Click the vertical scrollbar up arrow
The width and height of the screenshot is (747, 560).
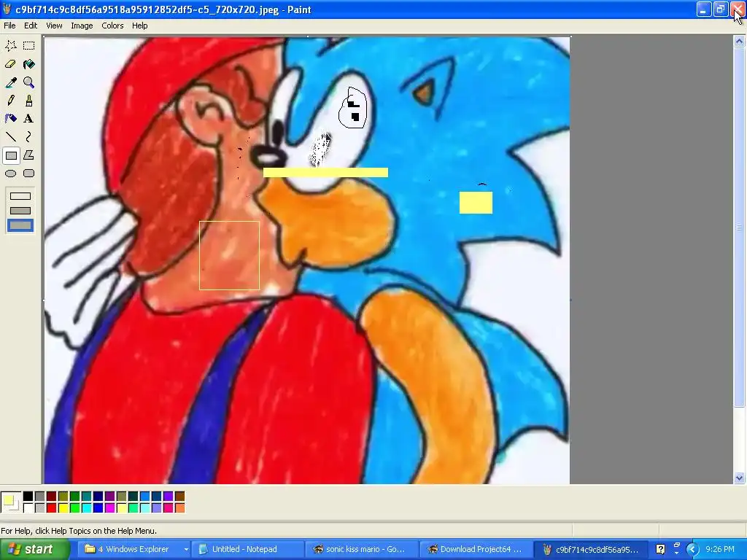click(x=739, y=42)
